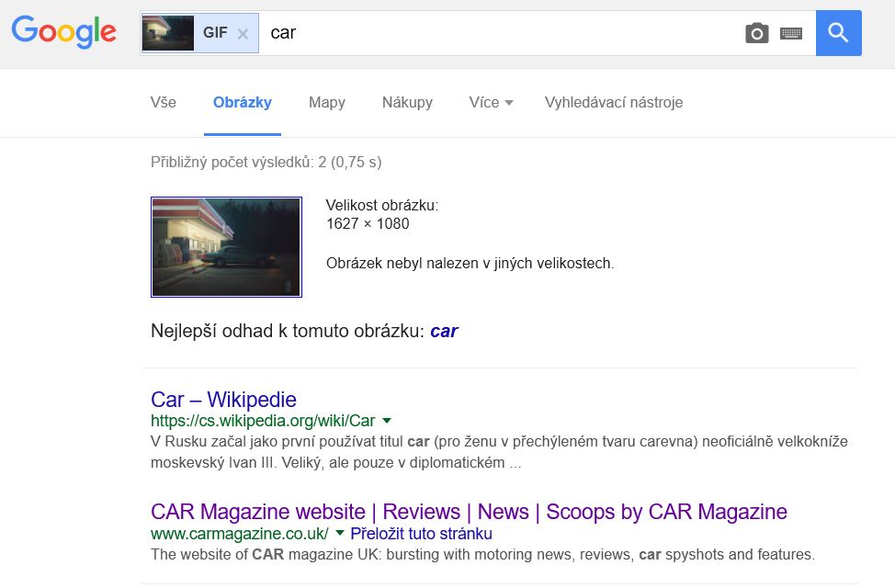Viewport: 895px width, 588px height.
Task: Expand arrow next to carmagazine.co.uk URL
Action: (340, 533)
